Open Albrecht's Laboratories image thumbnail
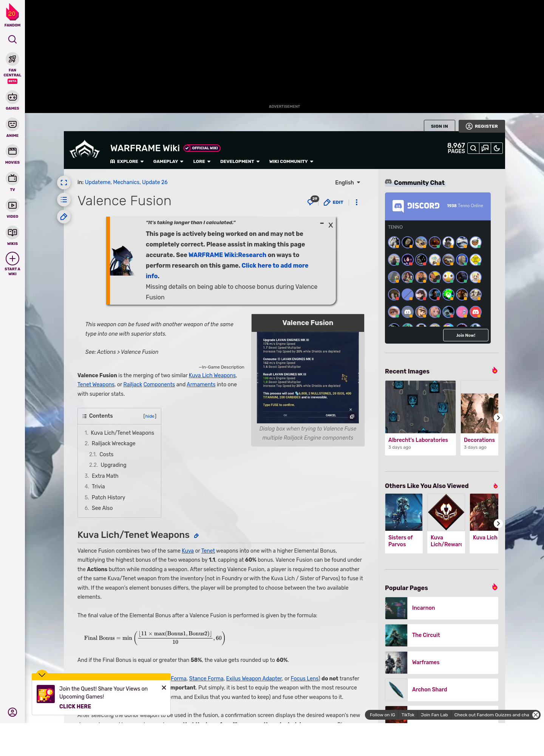This screenshot has width=544, height=756. [420, 407]
